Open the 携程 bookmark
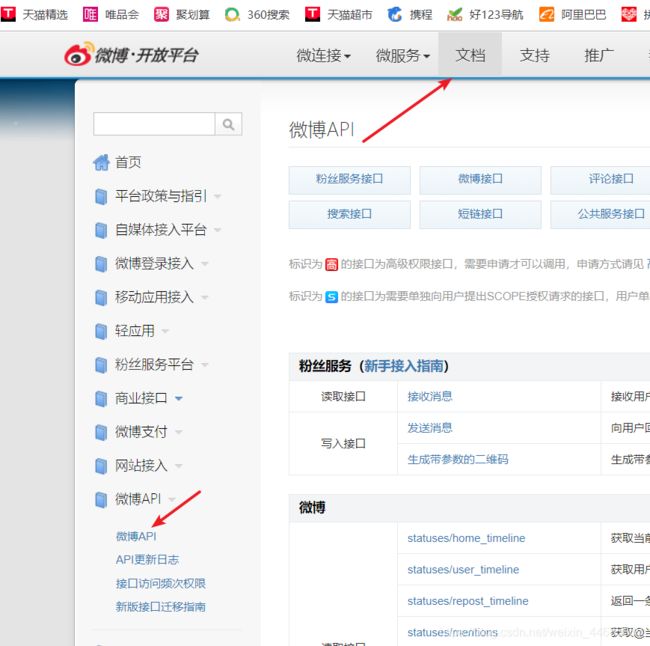The width and height of the screenshot is (650, 646). 410,15
